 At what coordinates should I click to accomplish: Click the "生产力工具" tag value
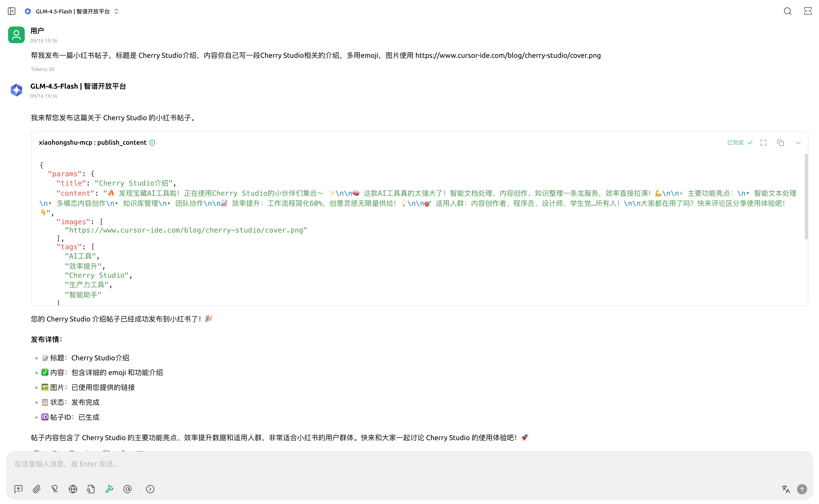[x=87, y=285]
